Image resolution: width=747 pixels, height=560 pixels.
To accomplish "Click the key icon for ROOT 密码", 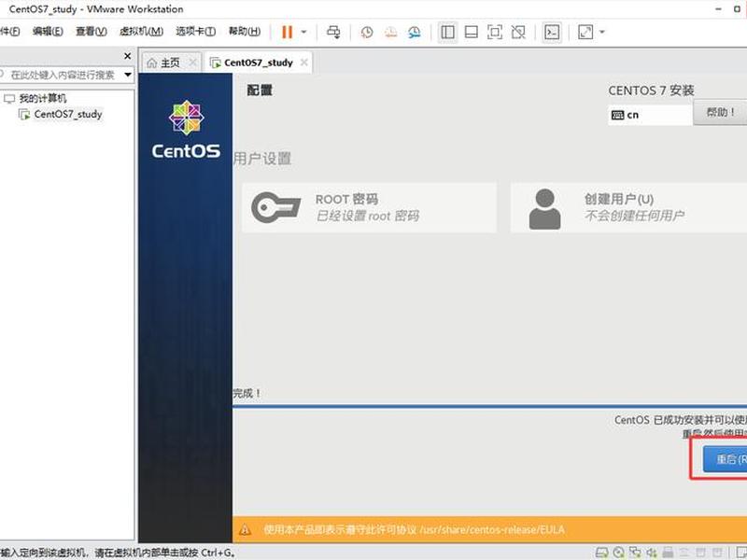I will [275, 207].
